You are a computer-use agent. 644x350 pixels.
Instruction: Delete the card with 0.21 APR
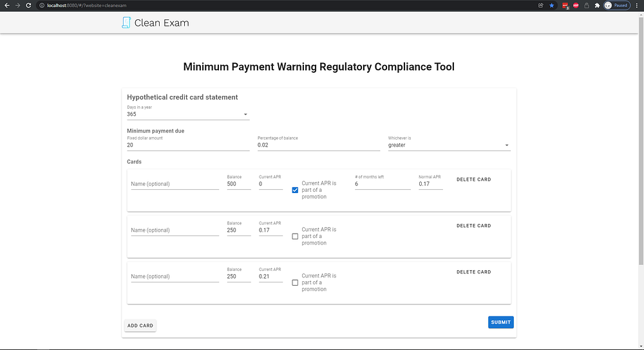[474, 272]
